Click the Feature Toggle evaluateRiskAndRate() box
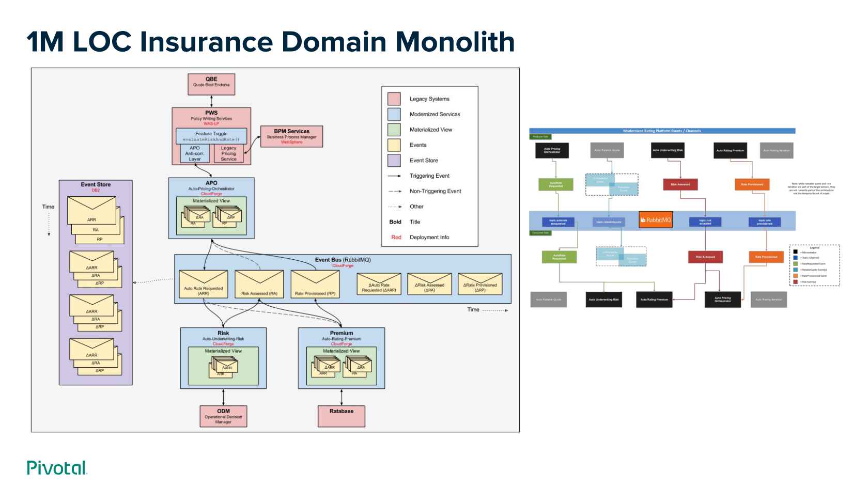This screenshot has height=488, width=868. pos(212,136)
